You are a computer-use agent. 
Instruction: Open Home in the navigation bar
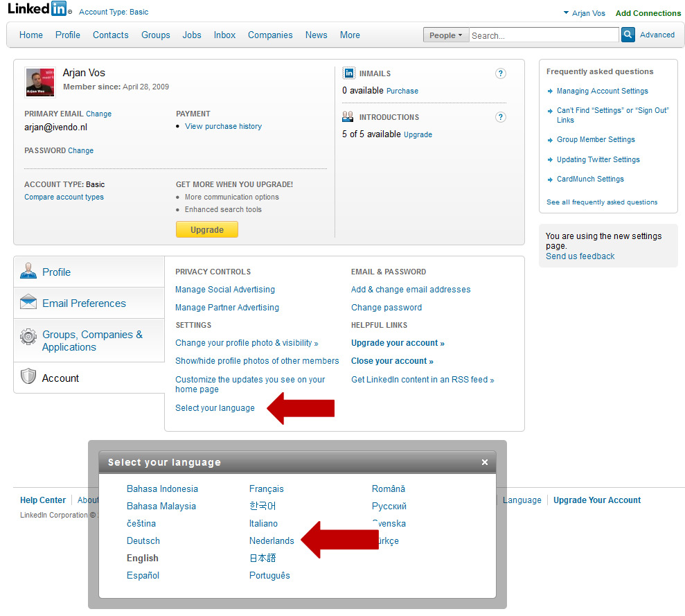point(31,35)
